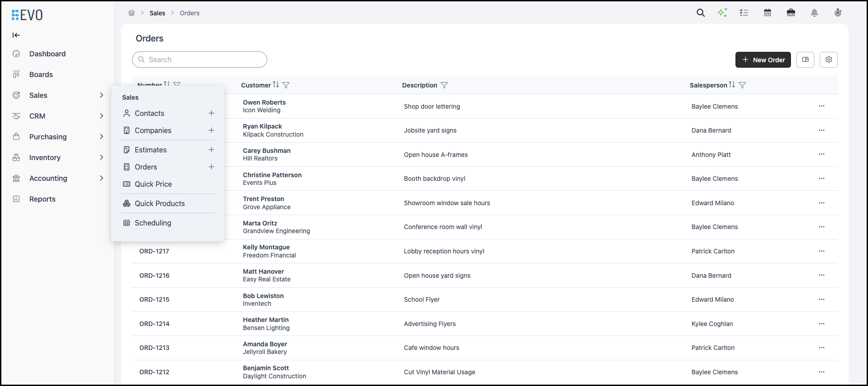Open table settings gear button

(829, 60)
